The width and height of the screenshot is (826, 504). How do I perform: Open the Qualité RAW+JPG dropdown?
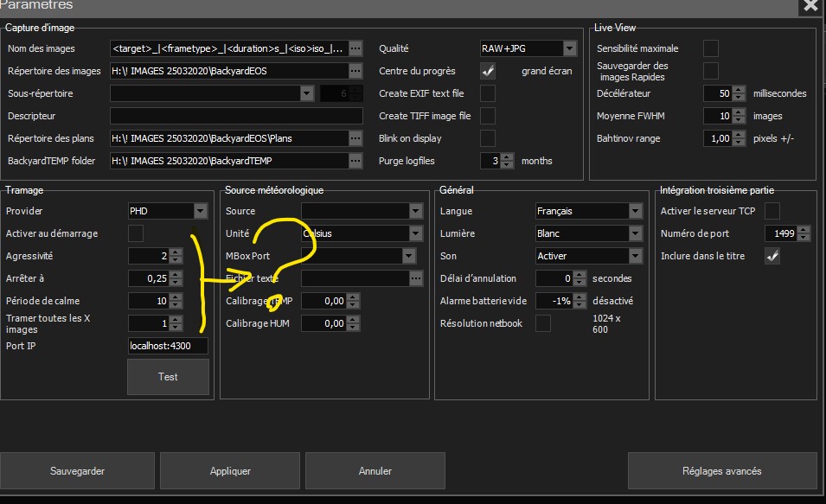[570, 48]
